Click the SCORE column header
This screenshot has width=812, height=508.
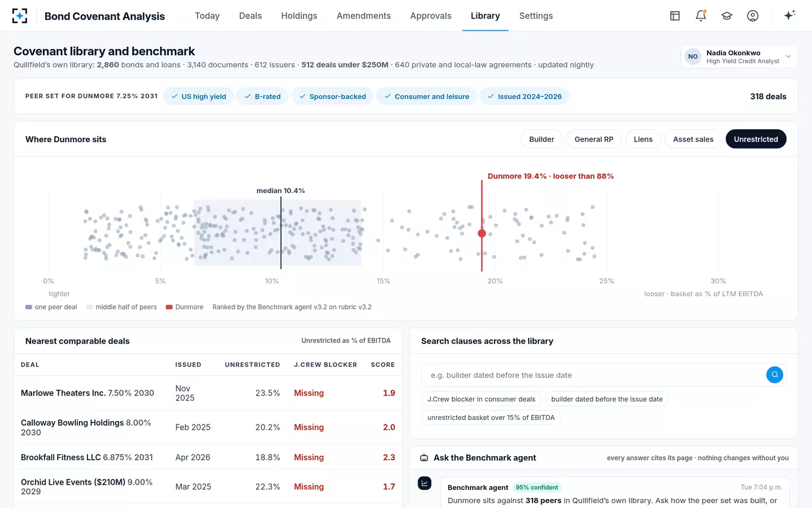click(x=383, y=365)
